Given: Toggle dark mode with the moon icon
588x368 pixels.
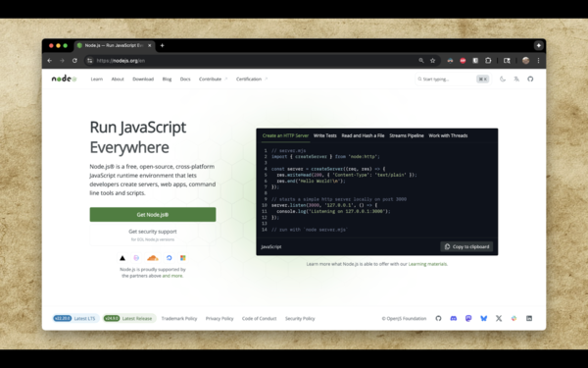Looking at the screenshot, I should click(503, 79).
